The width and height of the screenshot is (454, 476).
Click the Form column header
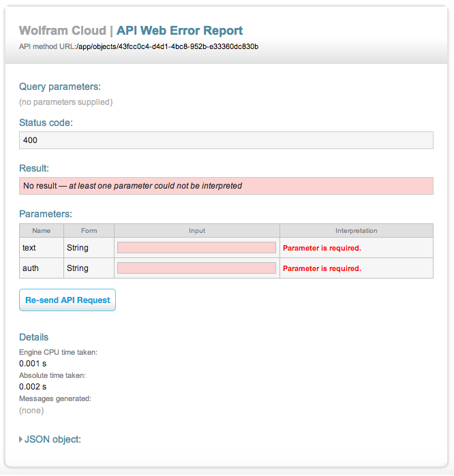pos(89,231)
